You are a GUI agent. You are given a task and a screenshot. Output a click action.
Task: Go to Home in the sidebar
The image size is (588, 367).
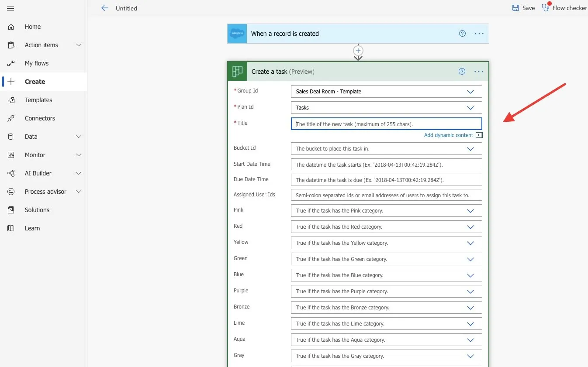pos(33,27)
